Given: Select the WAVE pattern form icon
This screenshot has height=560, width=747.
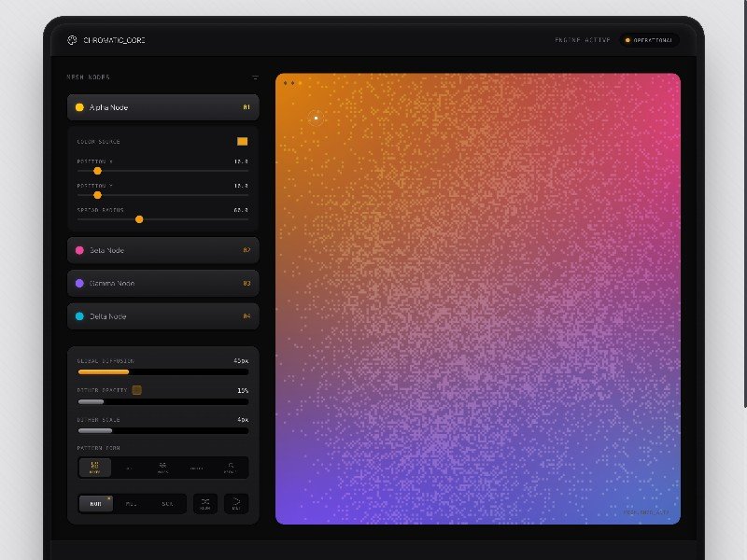Looking at the screenshot, I should (162, 468).
